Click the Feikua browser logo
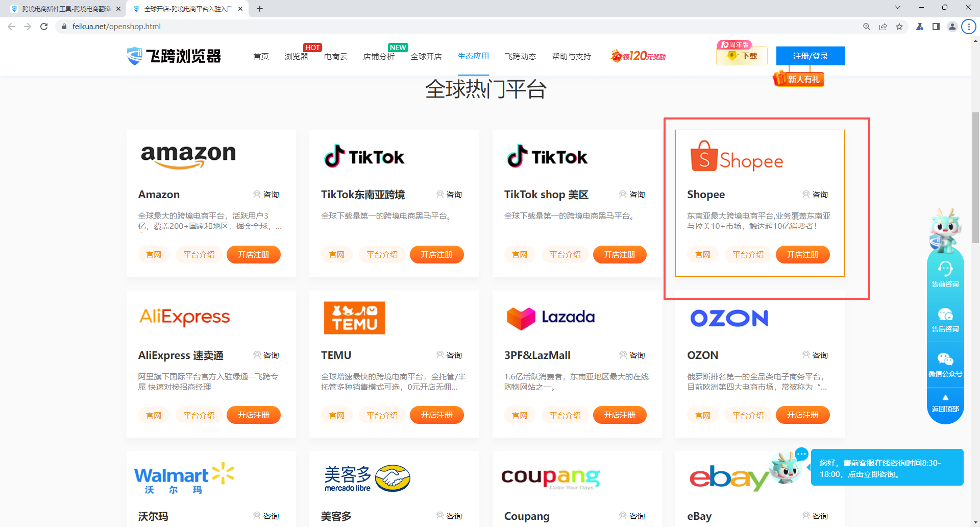Image resolution: width=980 pixels, height=527 pixels. [174, 56]
